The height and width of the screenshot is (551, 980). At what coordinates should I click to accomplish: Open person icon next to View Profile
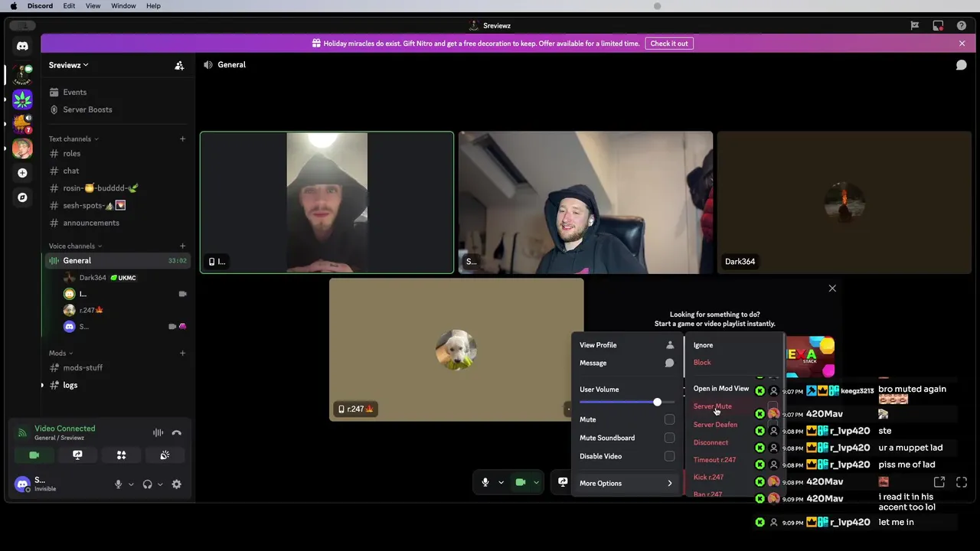point(670,345)
